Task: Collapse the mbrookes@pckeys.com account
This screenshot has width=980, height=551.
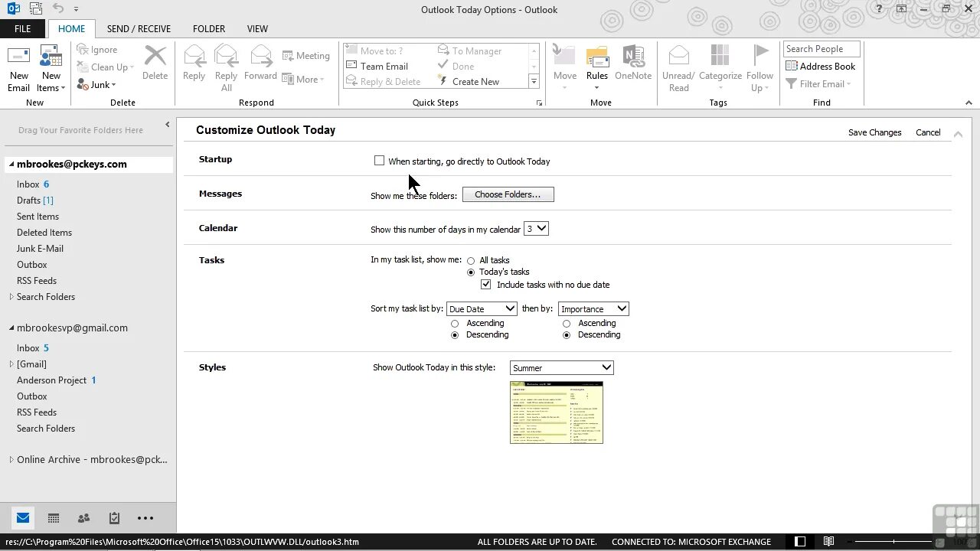Action: [11, 165]
